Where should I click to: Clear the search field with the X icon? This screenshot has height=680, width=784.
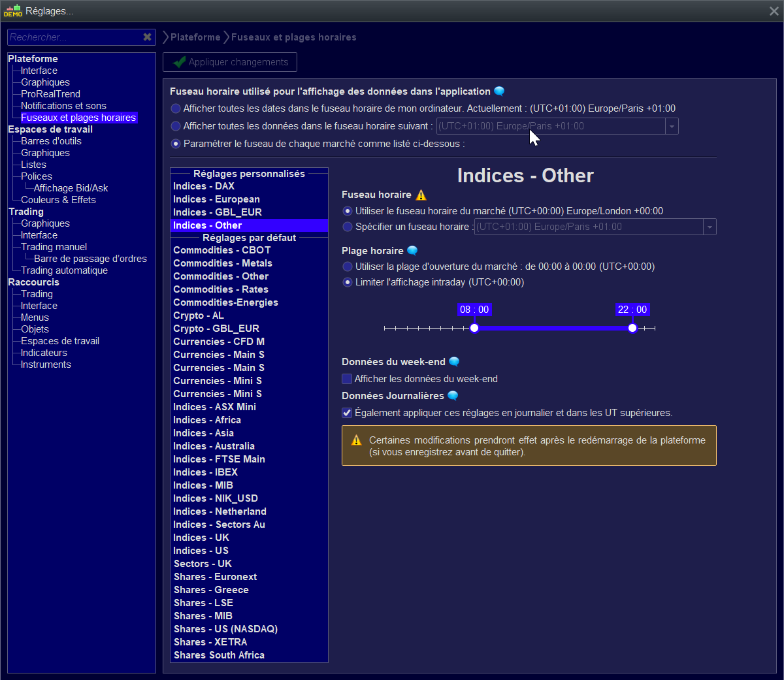click(x=148, y=37)
